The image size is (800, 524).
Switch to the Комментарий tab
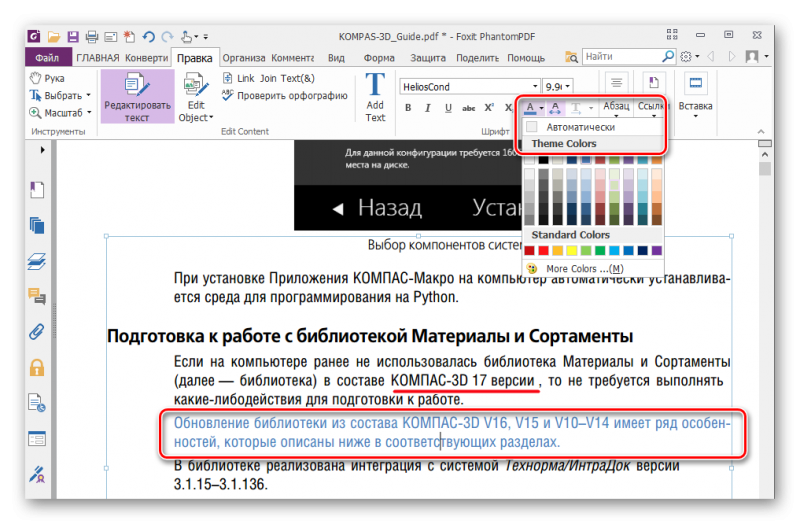[292, 58]
